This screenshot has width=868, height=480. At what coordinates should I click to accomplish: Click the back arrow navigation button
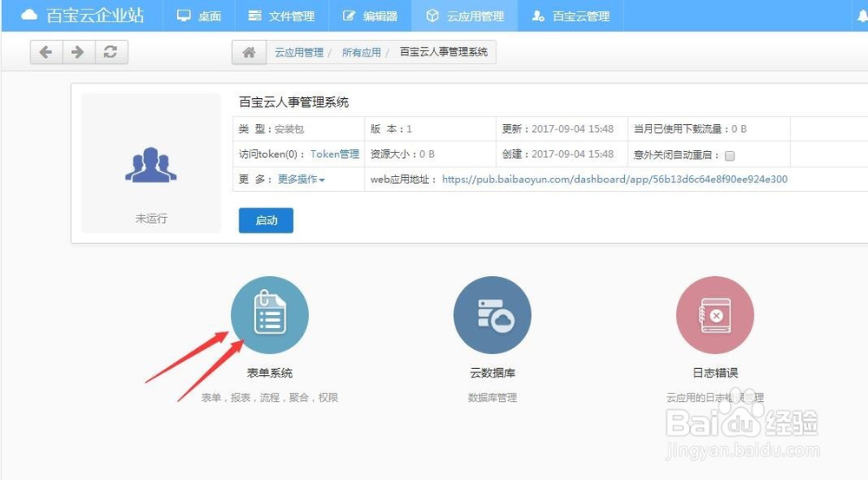[x=47, y=52]
